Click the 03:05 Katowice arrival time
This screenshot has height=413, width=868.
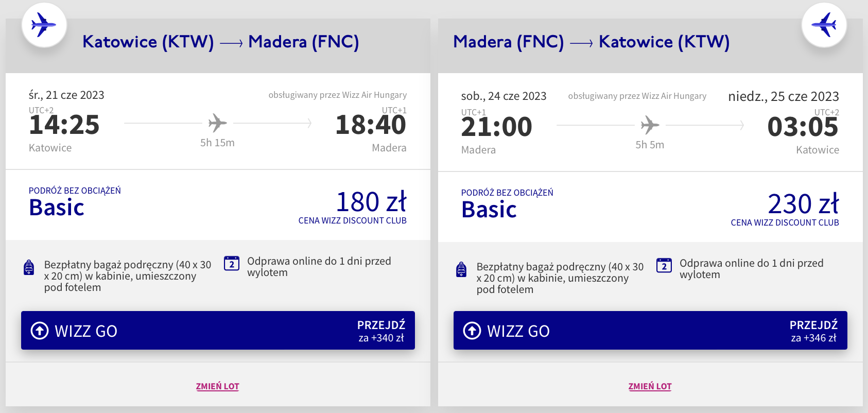[803, 127]
